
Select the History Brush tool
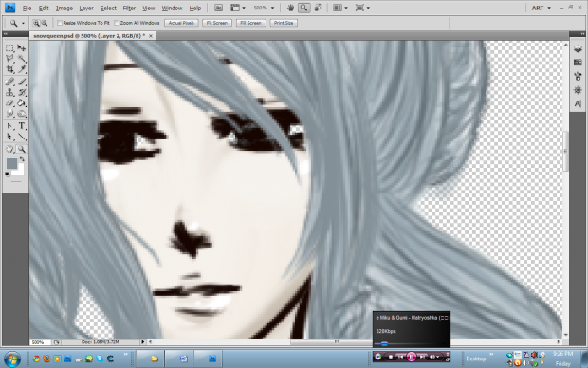pyautogui.click(x=22, y=92)
